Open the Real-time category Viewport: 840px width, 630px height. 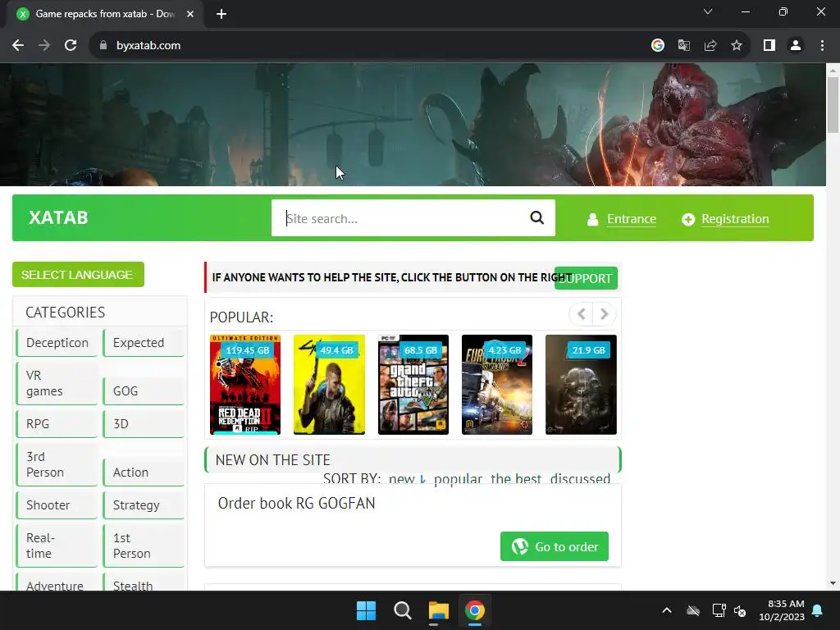(57, 546)
